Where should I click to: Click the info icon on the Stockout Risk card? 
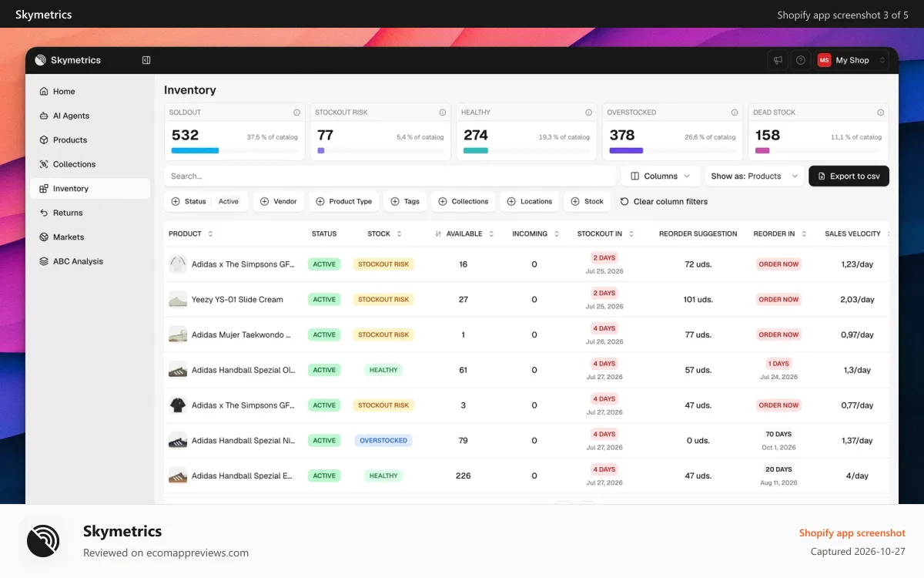click(442, 113)
